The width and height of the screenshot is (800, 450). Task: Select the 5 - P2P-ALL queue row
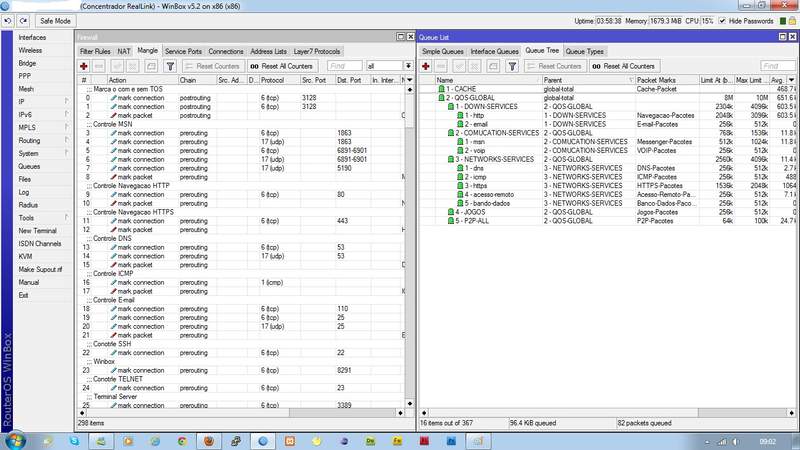(x=607, y=221)
